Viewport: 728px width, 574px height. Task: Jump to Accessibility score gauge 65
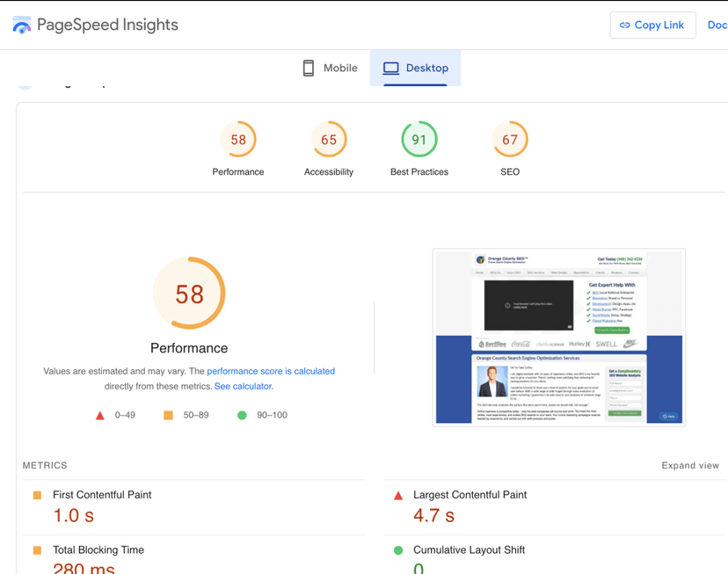(329, 140)
